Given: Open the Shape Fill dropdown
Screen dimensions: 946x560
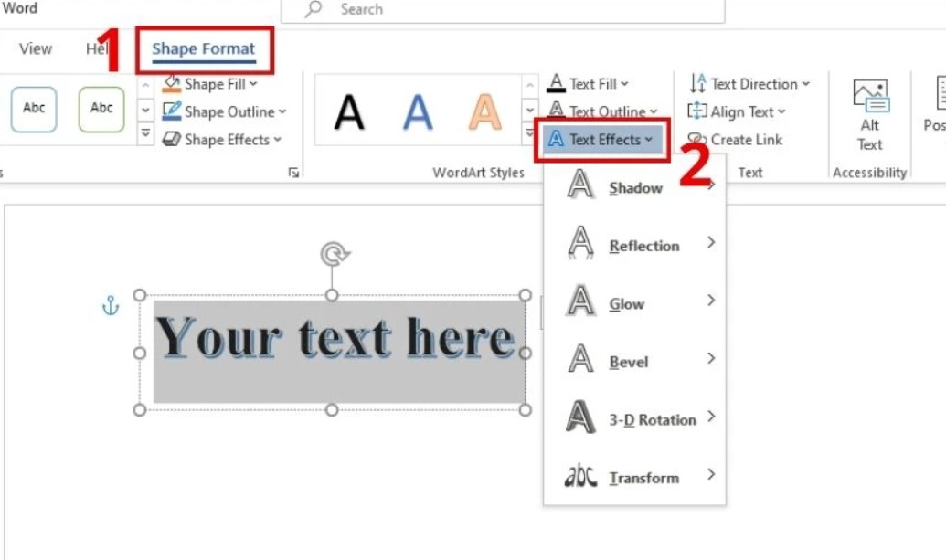Looking at the screenshot, I should [x=209, y=84].
